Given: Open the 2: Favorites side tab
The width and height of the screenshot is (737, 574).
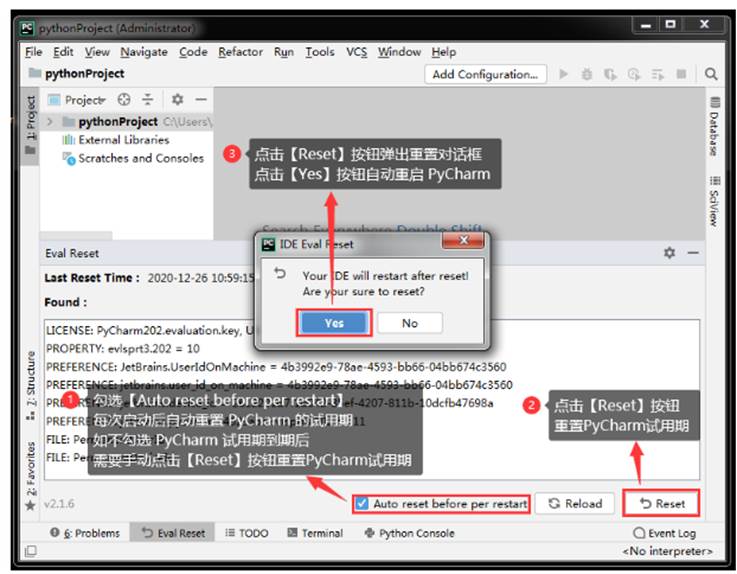Looking at the screenshot, I should pos(31,476).
